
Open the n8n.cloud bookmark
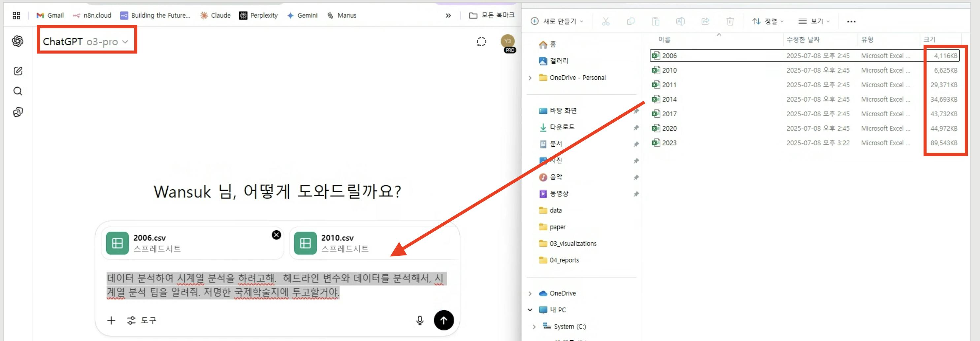tap(92, 15)
